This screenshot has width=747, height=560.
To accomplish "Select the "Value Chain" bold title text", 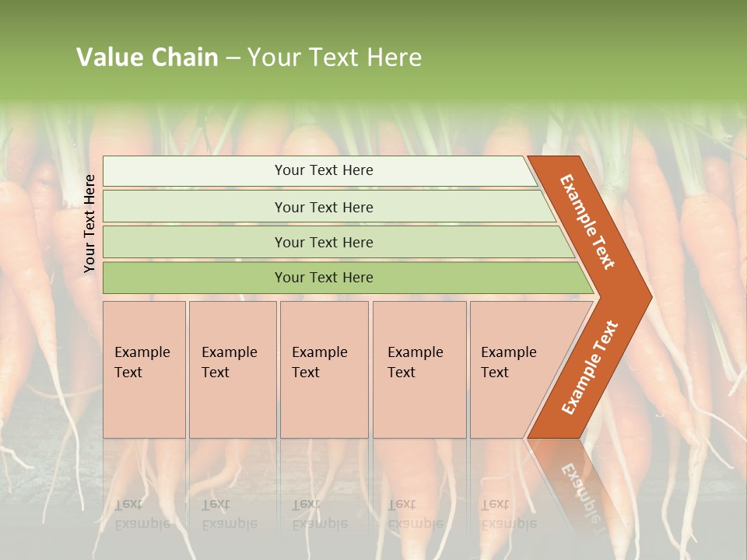I will 147,58.
